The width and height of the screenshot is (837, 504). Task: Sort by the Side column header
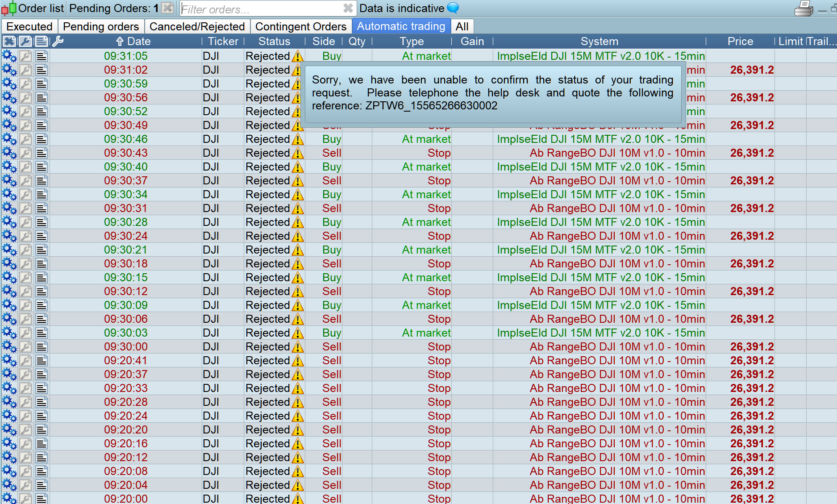point(324,42)
